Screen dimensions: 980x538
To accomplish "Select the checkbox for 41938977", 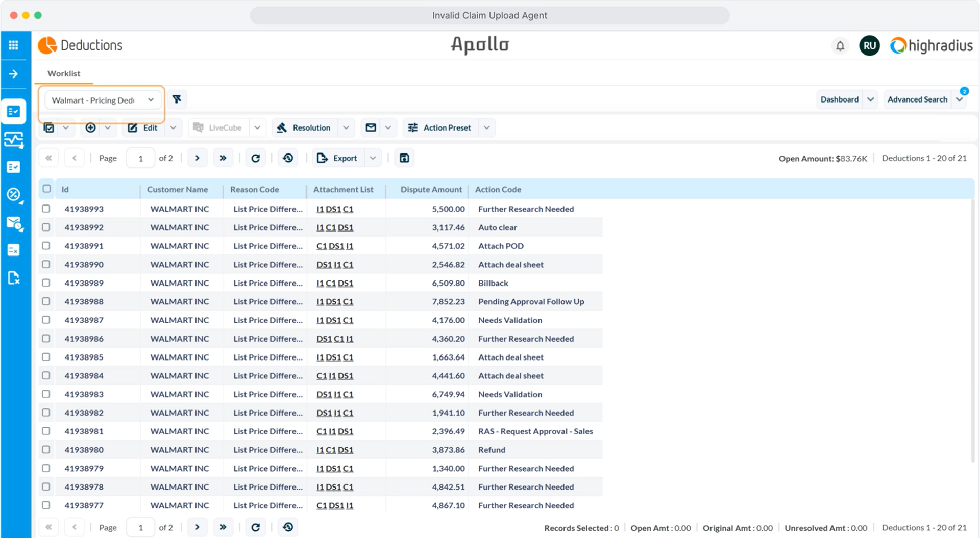I will [46, 505].
